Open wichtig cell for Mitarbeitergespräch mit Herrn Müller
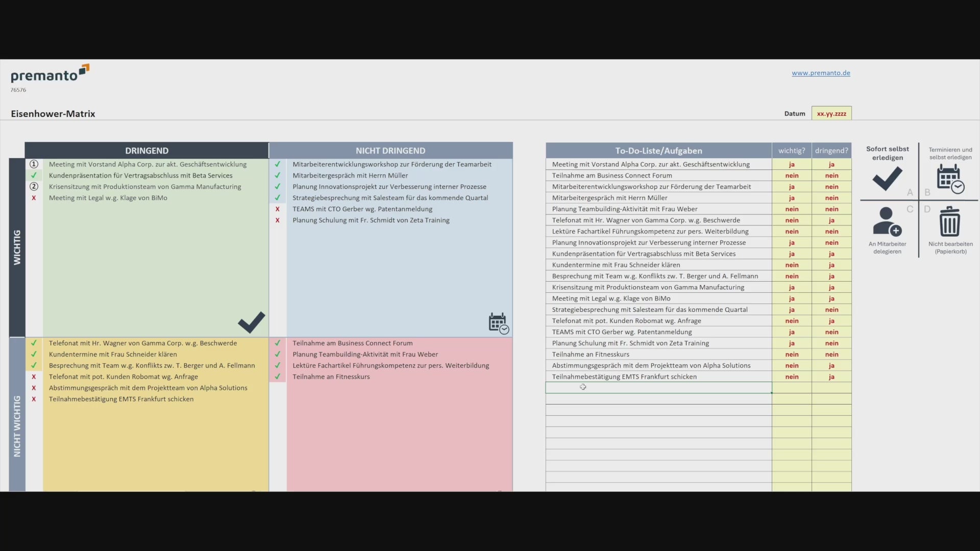Image resolution: width=980 pixels, height=551 pixels. 792,198
